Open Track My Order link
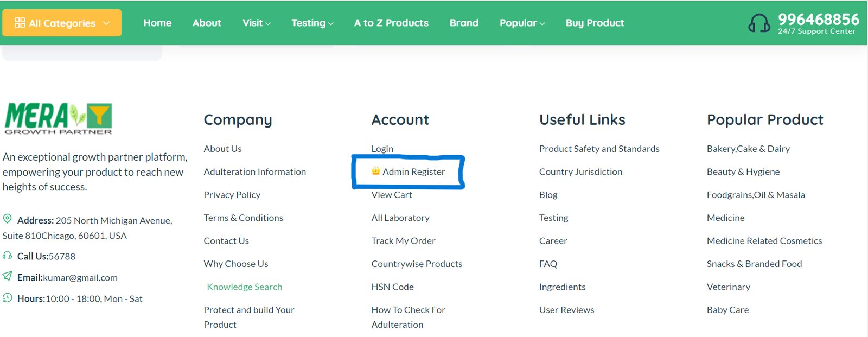Image resolution: width=868 pixels, height=337 pixels. [x=403, y=240]
